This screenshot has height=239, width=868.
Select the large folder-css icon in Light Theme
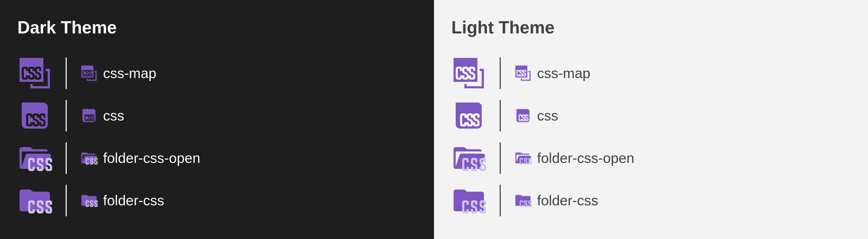pyautogui.click(x=470, y=201)
